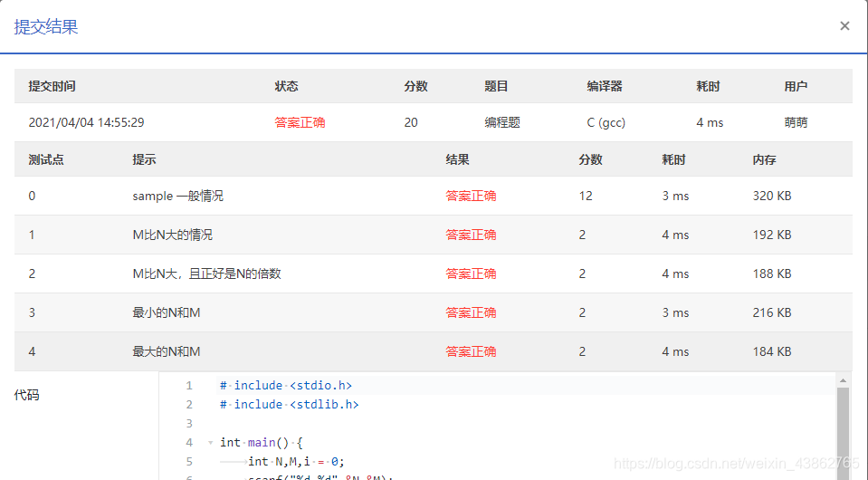Select the hint 最小的N和M
Image resolution: width=868 pixels, height=480 pixels.
166,312
